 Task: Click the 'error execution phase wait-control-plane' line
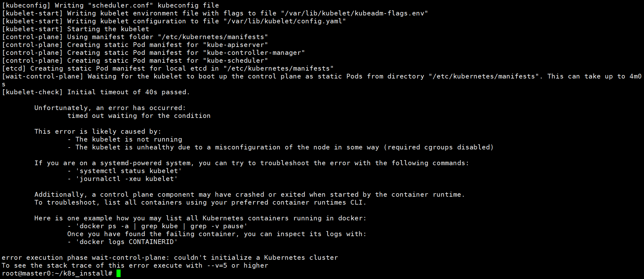pyautogui.click(x=170, y=258)
